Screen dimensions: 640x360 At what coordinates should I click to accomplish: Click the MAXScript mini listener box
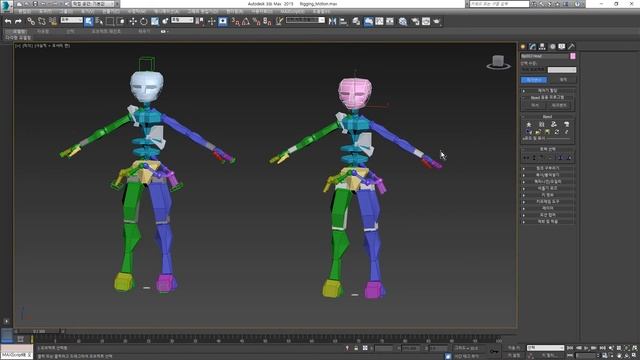click(16, 351)
